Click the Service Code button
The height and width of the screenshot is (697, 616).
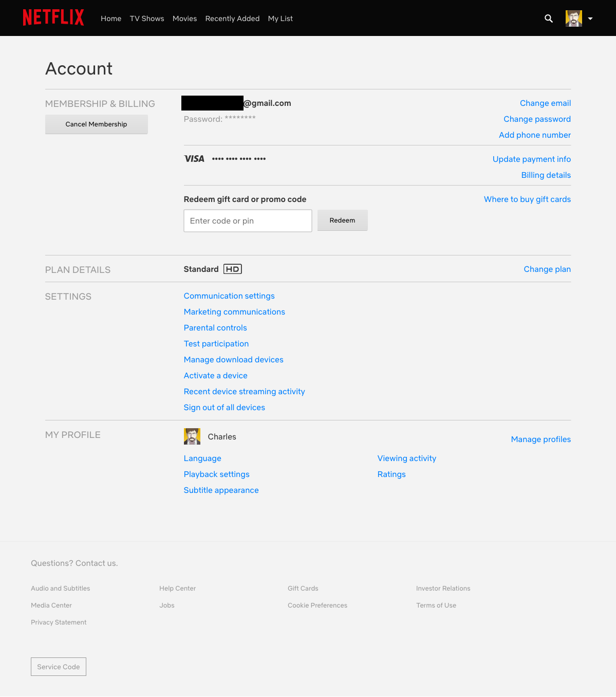pyautogui.click(x=59, y=667)
